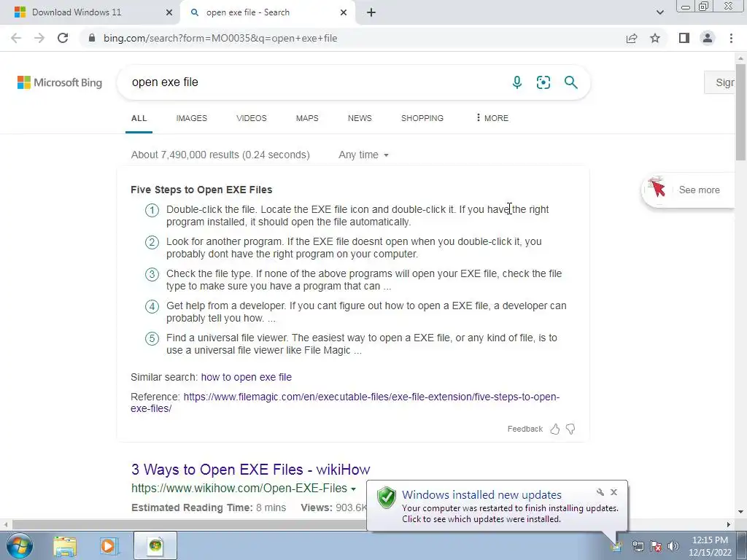Close the open exe file search tab

pyautogui.click(x=344, y=12)
